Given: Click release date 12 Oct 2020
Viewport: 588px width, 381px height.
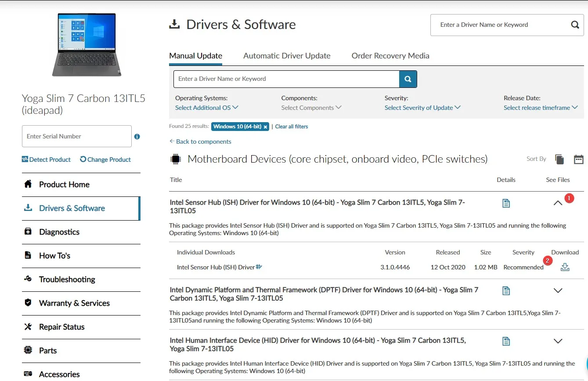Looking at the screenshot, I should 448,267.
